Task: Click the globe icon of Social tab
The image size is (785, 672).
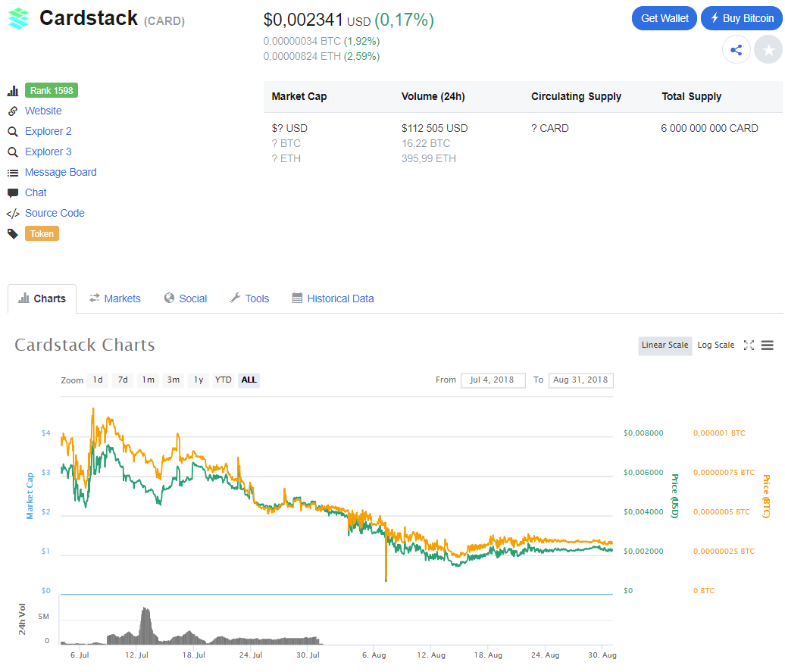Action: point(169,298)
